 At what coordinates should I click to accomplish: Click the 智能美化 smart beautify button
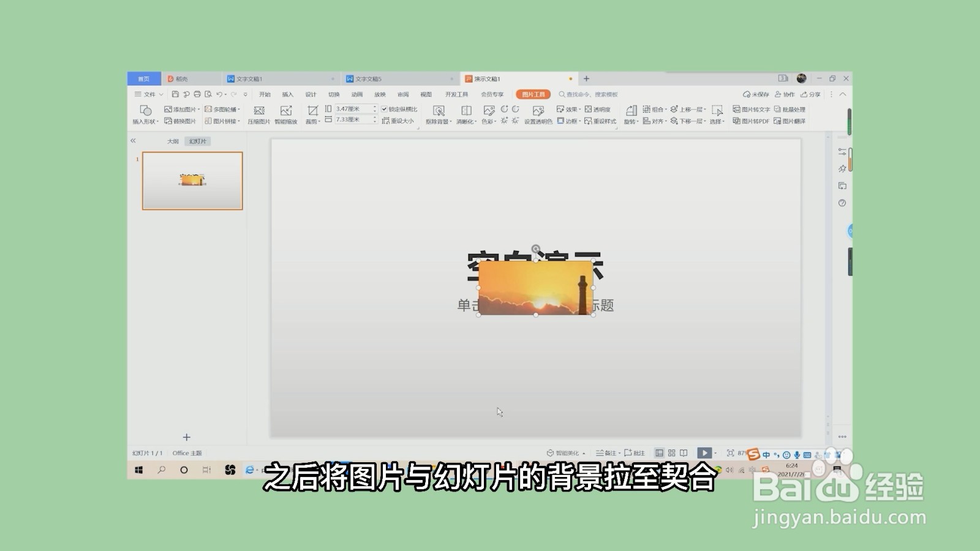pos(566,453)
